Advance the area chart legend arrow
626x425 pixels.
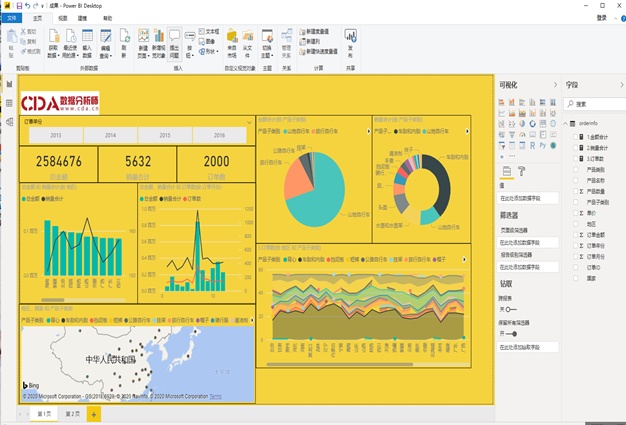(464, 259)
